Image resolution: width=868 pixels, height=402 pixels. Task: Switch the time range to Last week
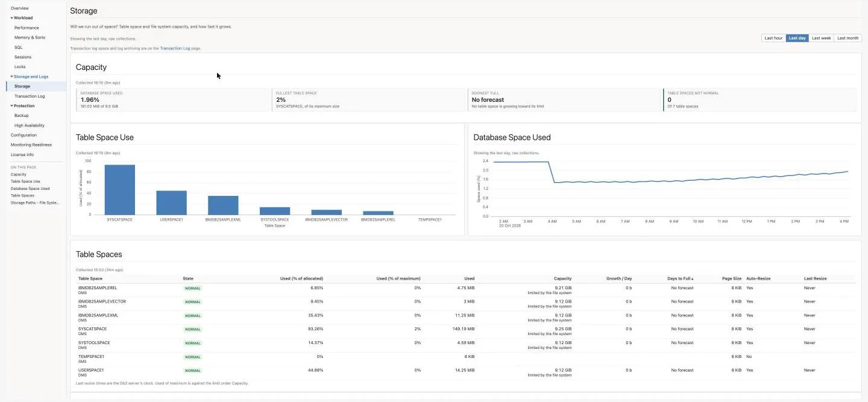821,38
